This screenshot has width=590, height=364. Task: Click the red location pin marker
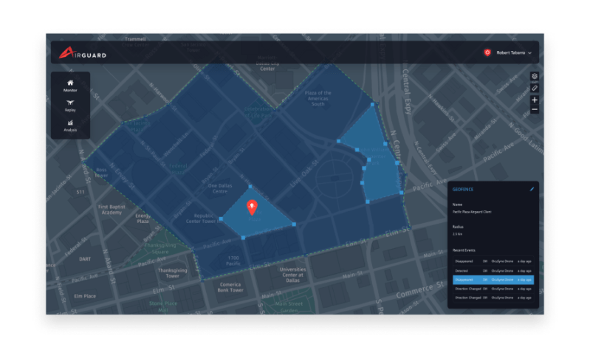[x=252, y=207]
